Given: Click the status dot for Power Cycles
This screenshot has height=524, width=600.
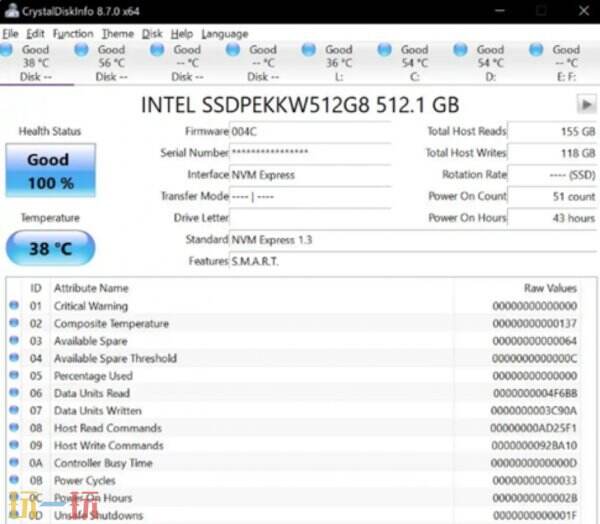Looking at the screenshot, I should [x=14, y=480].
